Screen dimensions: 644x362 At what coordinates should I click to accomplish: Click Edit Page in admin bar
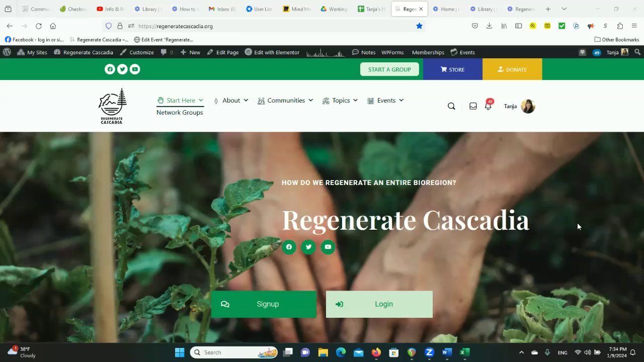(223, 52)
